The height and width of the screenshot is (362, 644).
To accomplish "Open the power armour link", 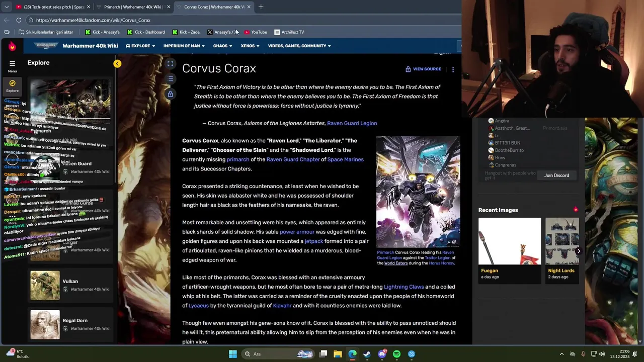I will pyautogui.click(x=297, y=232).
